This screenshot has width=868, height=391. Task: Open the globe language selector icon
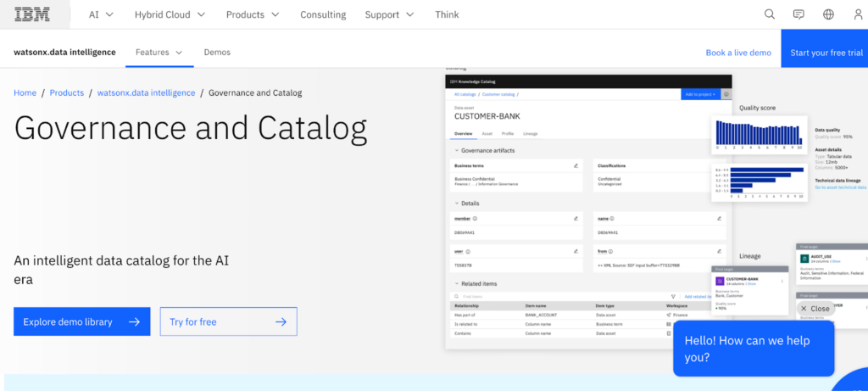(829, 14)
